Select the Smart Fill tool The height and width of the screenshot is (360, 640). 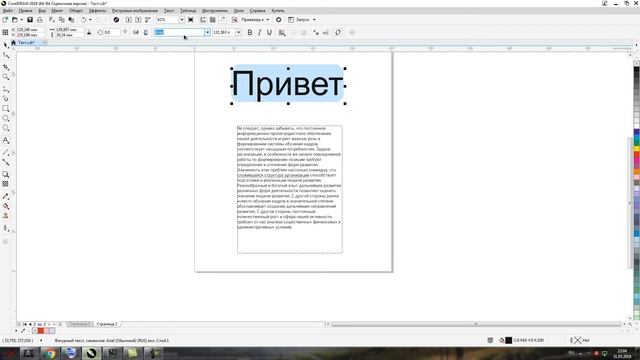(5, 216)
